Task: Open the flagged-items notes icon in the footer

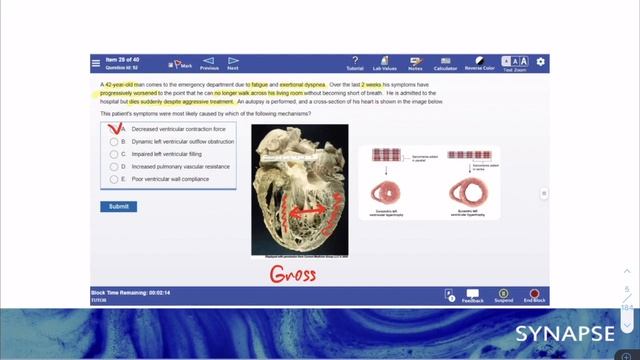Action: (x=449, y=296)
